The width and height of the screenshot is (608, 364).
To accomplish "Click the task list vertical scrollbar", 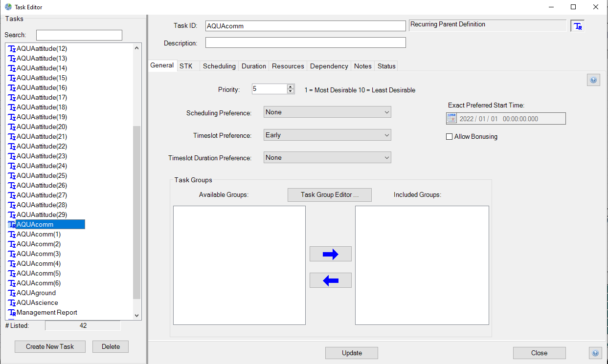I will tap(136, 211).
